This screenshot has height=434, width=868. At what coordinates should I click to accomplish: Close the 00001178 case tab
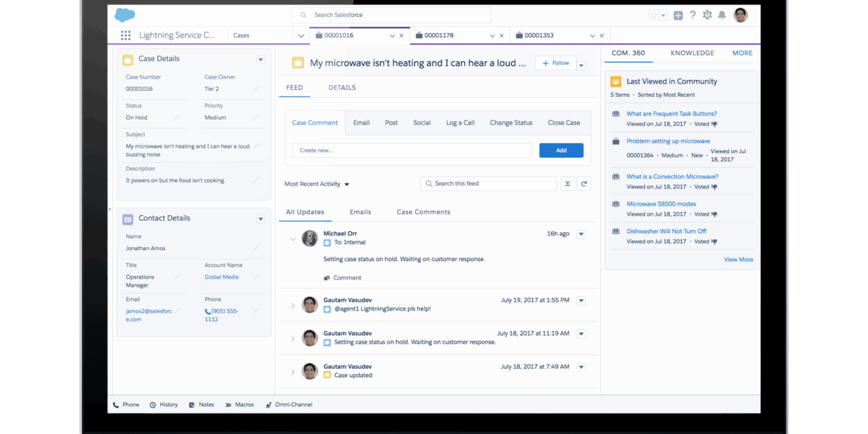(x=502, y=35)
